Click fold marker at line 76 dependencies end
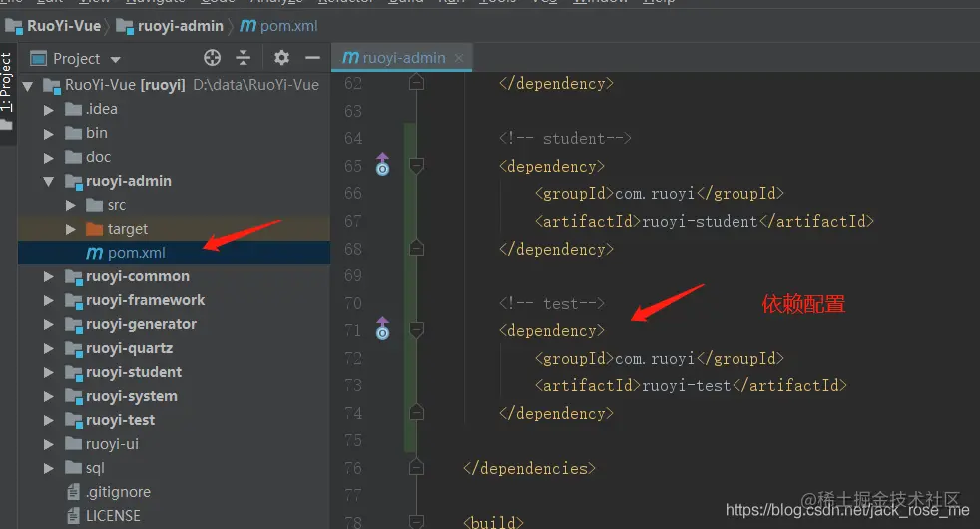 click(416, 468)
